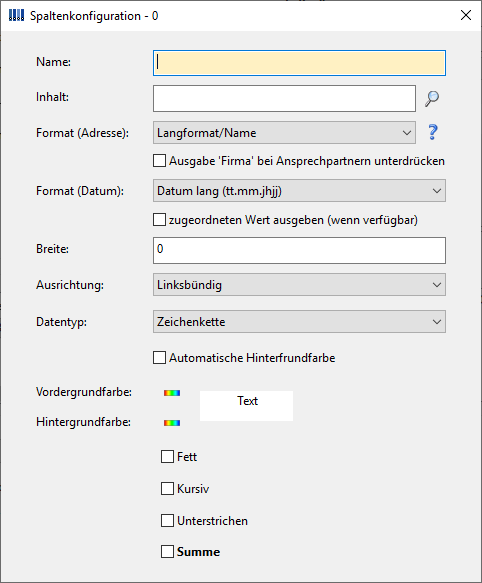Click the Spaltenkonfiguration window title icon
Image resolution: width=482 pixels, height=583 pixels.
coord(16,16)
